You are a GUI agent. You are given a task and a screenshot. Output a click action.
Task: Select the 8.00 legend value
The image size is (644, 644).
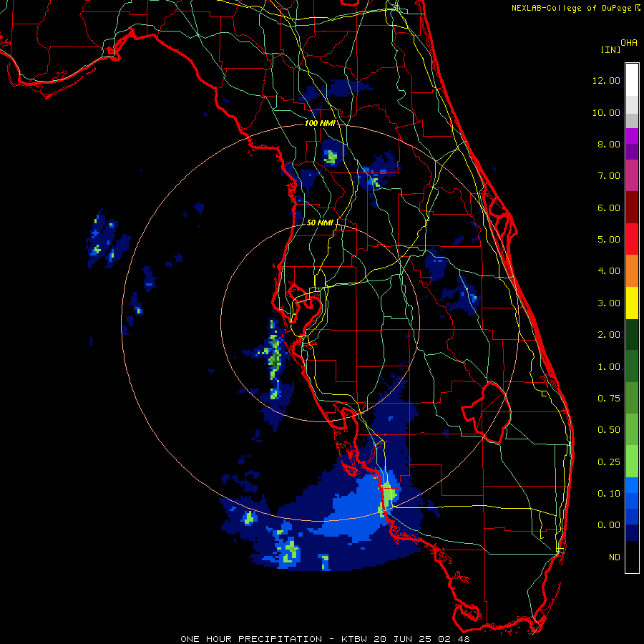pyautogui.click(x=609, y=144)
